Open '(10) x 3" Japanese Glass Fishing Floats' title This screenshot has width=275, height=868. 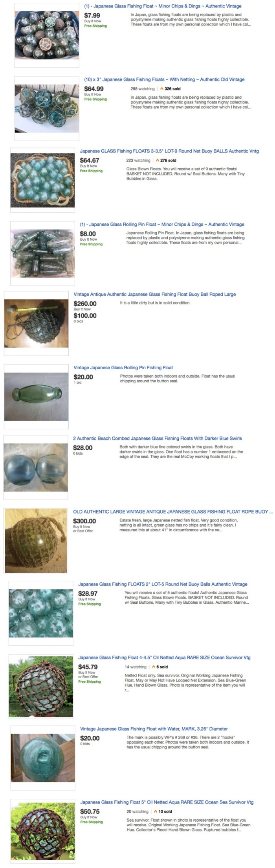tap(164, 79)
